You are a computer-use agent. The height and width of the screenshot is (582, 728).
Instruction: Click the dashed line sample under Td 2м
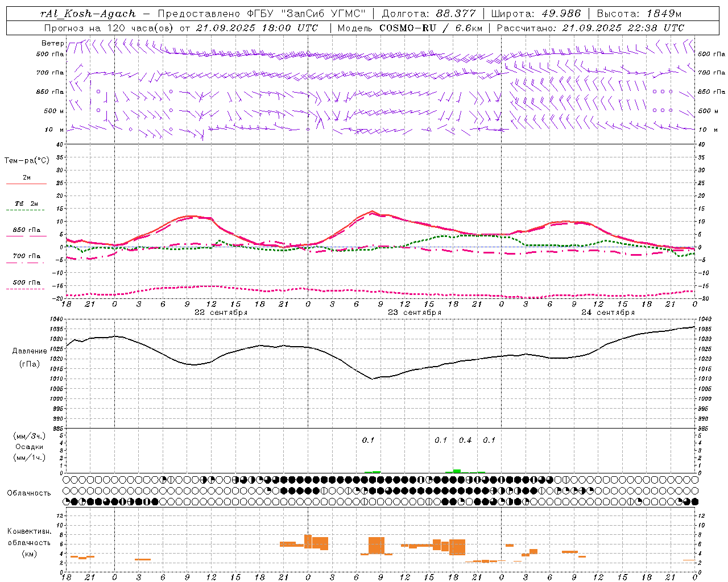coord(26,210)
